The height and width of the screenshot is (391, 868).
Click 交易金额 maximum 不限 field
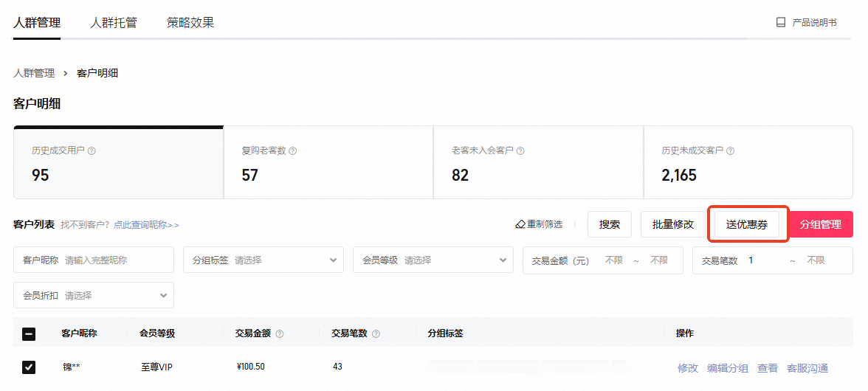pos(658,260)
